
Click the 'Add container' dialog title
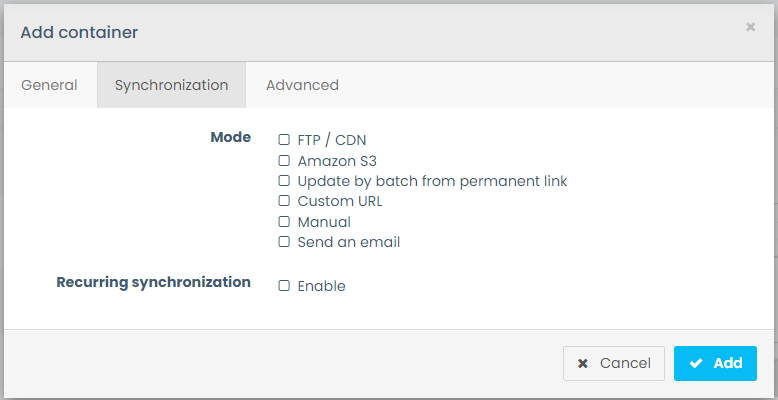coord(79,32)
